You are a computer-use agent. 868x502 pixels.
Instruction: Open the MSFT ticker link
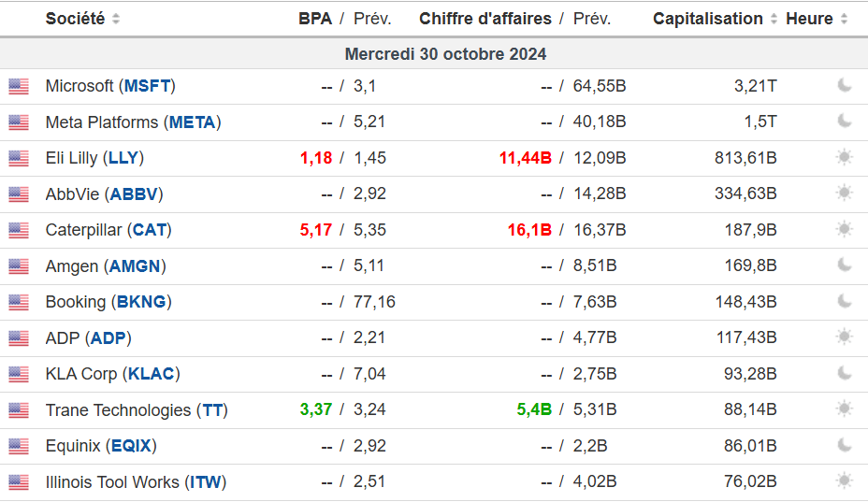(148, 86)
